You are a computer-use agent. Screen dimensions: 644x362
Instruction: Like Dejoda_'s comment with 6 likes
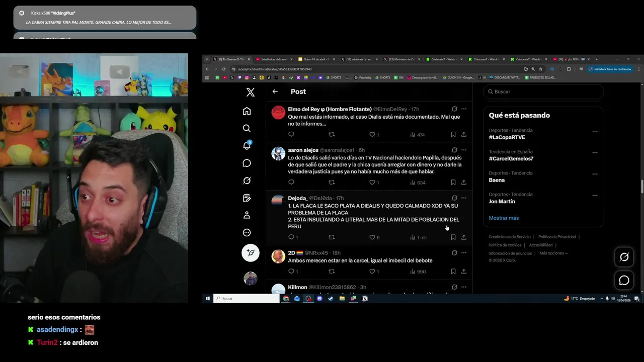(372, 237)
